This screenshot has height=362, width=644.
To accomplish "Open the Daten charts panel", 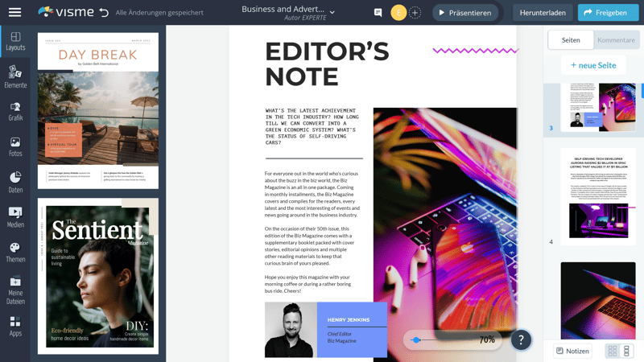I will [15, 182].
